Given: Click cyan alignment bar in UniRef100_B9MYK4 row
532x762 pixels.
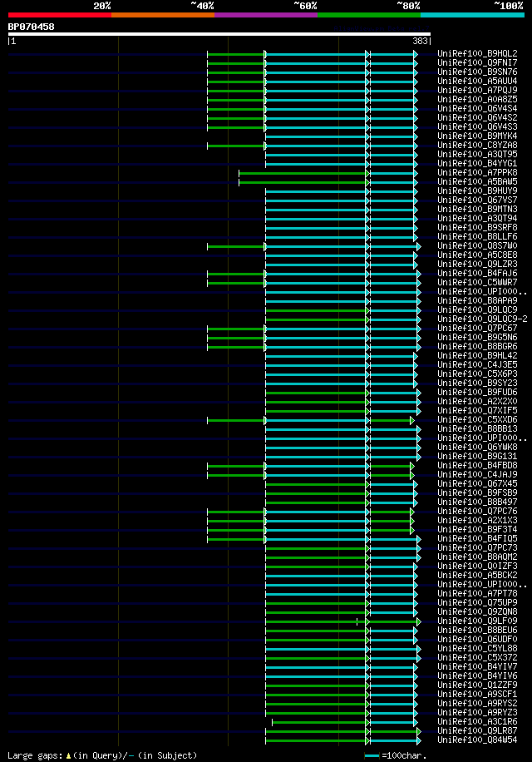Looking at the screenshot, I should pos(316,136).
